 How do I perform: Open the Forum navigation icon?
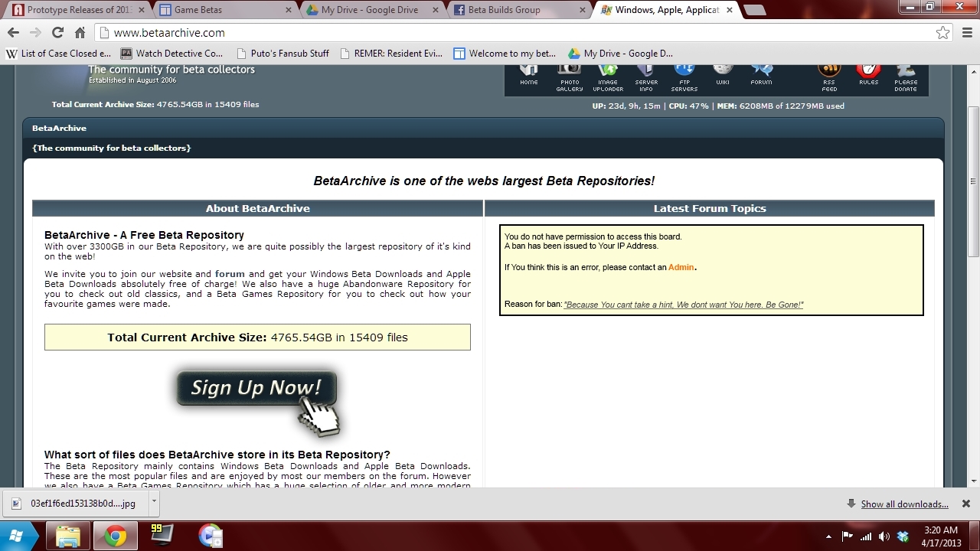[761, 74]
